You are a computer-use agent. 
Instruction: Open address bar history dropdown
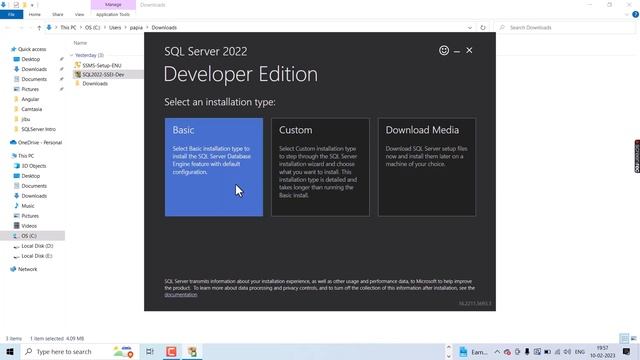[x=470, y=28]
